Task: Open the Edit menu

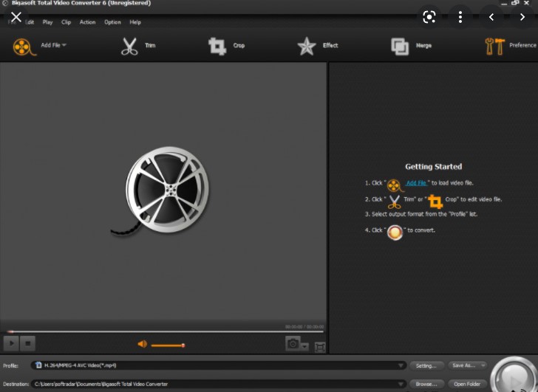Action: tap(30, 22)
